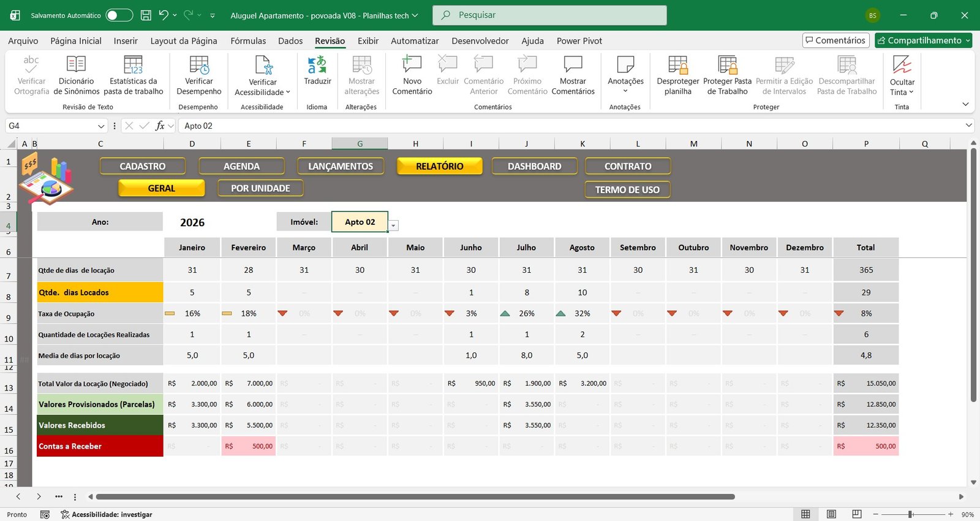Image resolution: width=980 pixels, height=521 pixels.
Task: Click the BS account avatar
Action: (x=872, y=15)
